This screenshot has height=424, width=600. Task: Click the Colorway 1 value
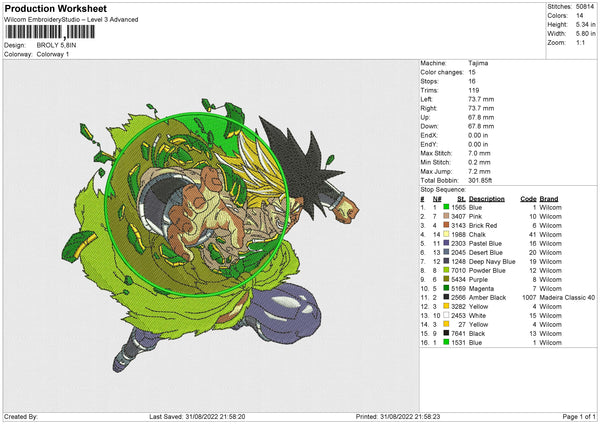(x=53, y=54)
